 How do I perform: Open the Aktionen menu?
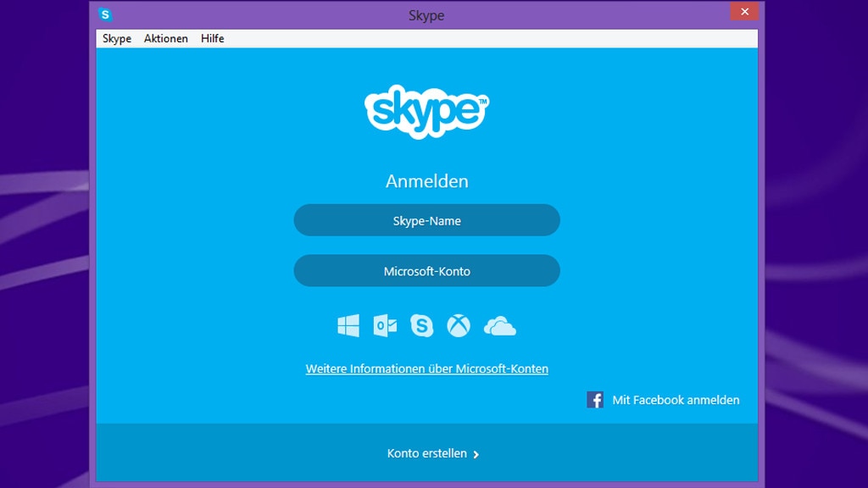[x=166, y=38]
